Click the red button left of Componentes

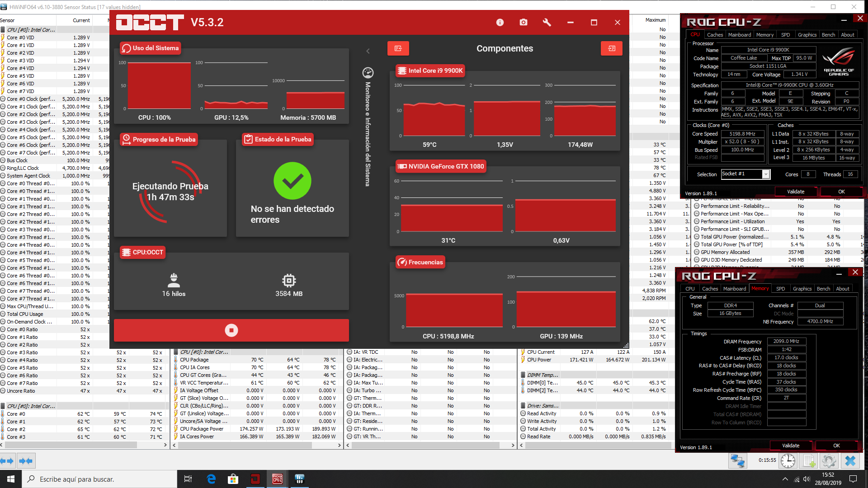tap(398, 48)
